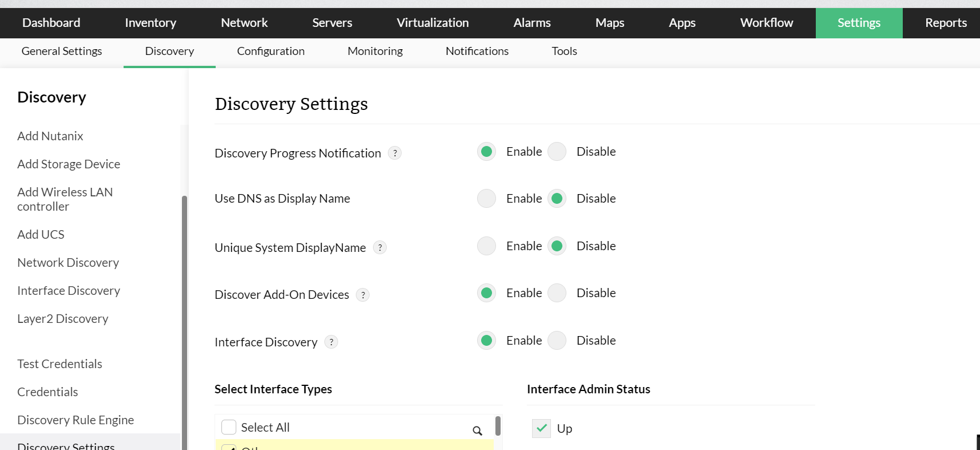Disable Discovery Progress Notification

coord(557,152)
